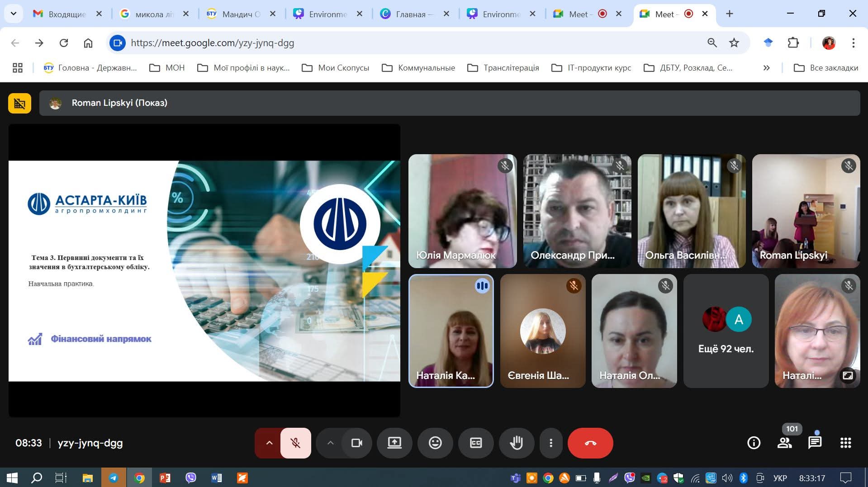Image resolution: width=868 pixels, height=487 pixels.
Task: Open the emoji reactions button
Action: (435, 443)
